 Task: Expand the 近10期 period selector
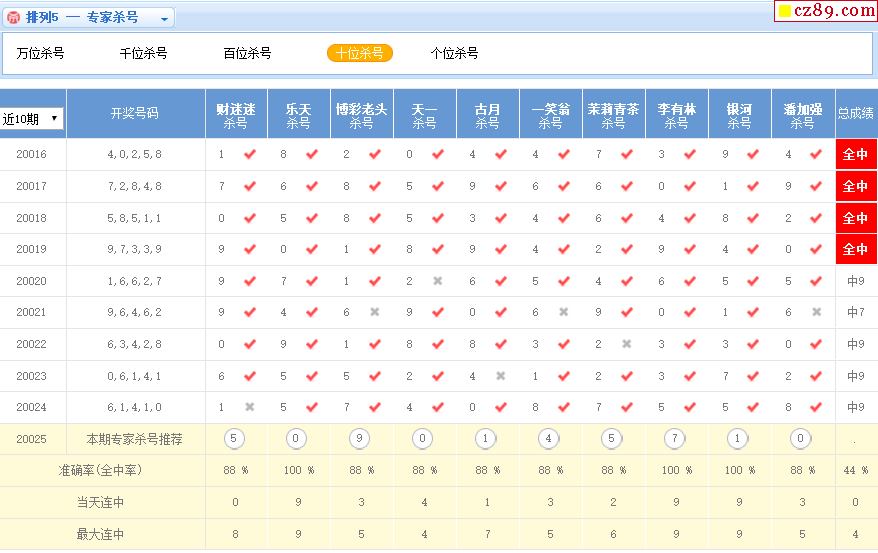click(x=32, y=118)
